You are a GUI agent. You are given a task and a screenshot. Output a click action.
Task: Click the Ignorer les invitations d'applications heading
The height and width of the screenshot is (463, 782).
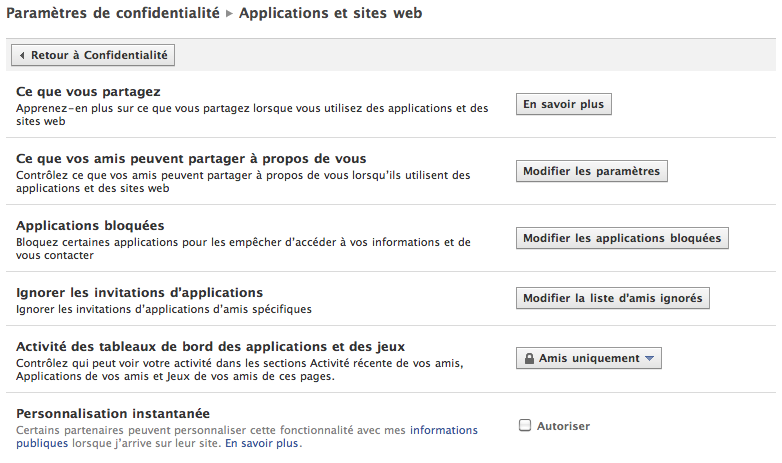point(139,292)
